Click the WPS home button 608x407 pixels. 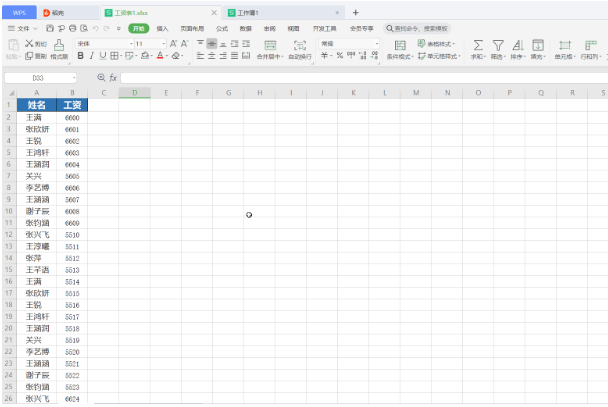point(19,12)
